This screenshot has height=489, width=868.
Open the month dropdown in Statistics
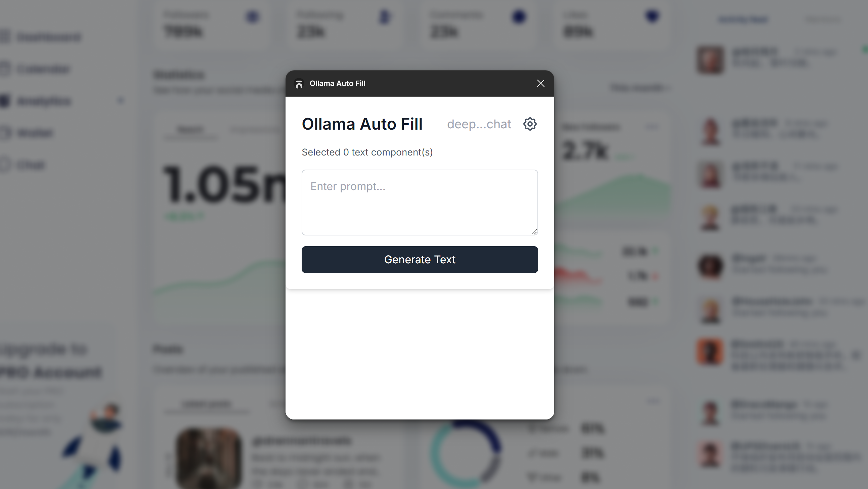(x=640, y=88)
